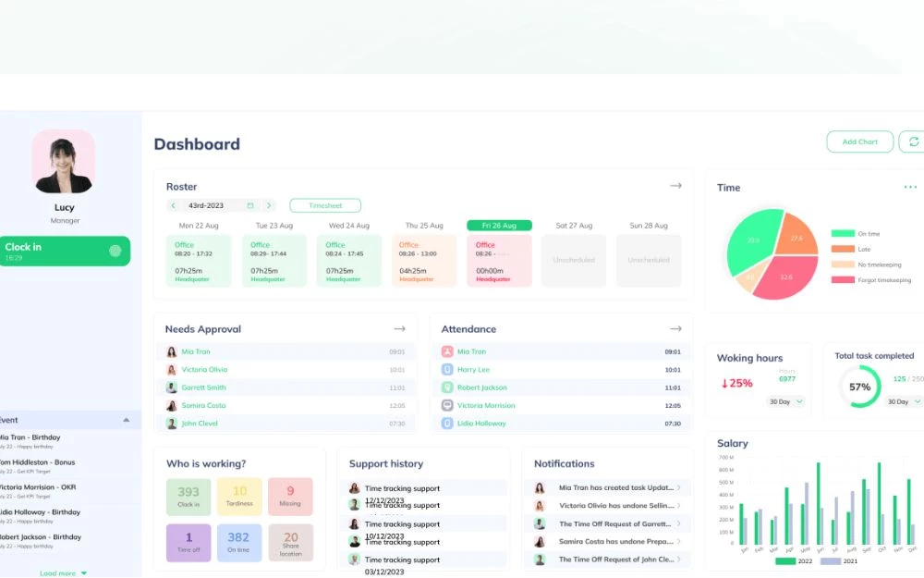Go to the previous roster week

coord(173,205)
